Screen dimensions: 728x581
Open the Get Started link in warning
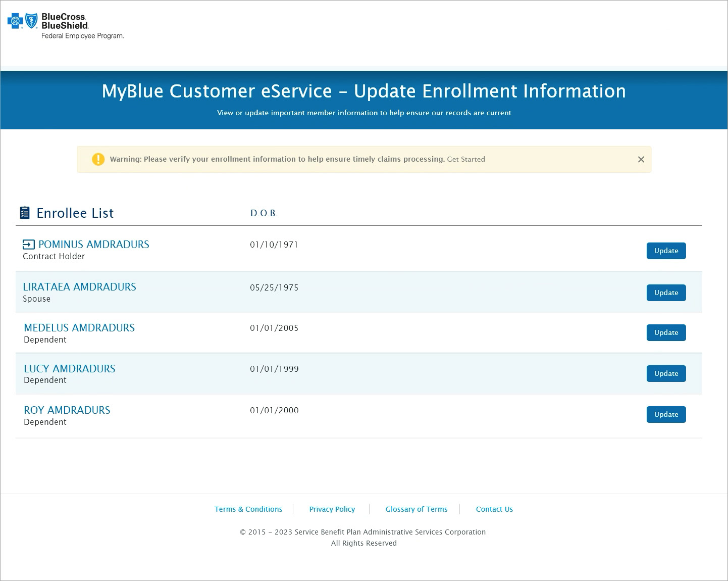[x=465, y=160]
